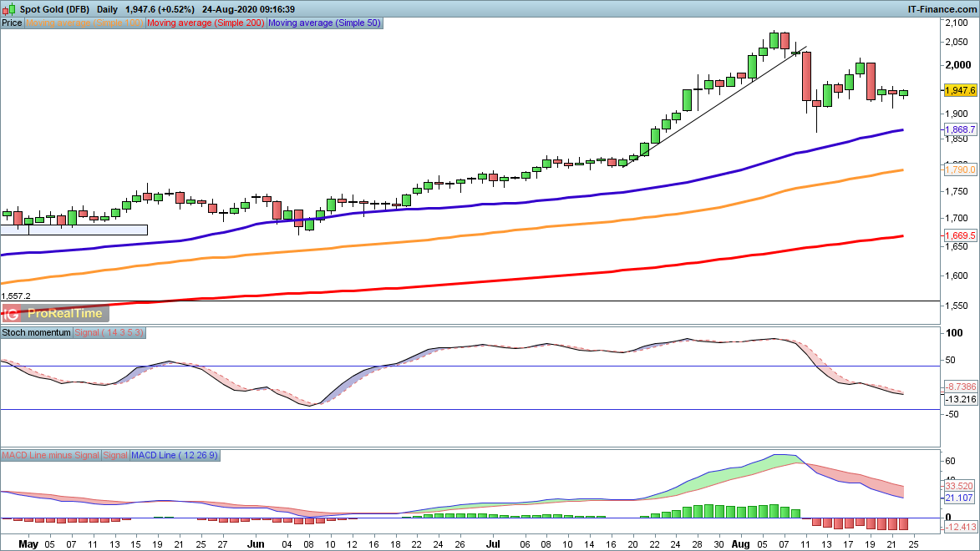This screenshot has height=551, width=980.
Task: Click the ProRealTime watermark text
Action: pyautogui.click(x=65, y=314)
